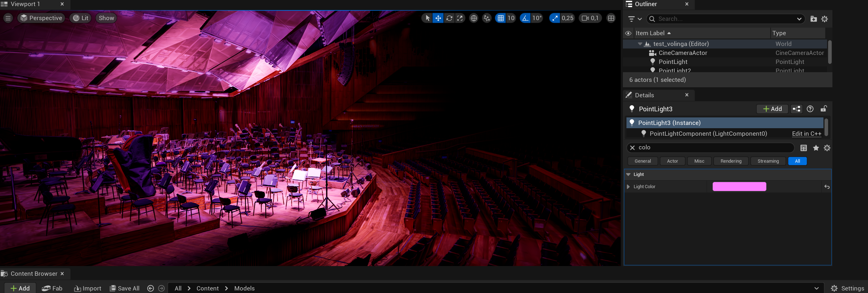Image resolution: width=868 pixels, height=293 pixels.
Task: Open the Perspective view mode dropdown
Action: pyautogui.click(x=41, y=18)
